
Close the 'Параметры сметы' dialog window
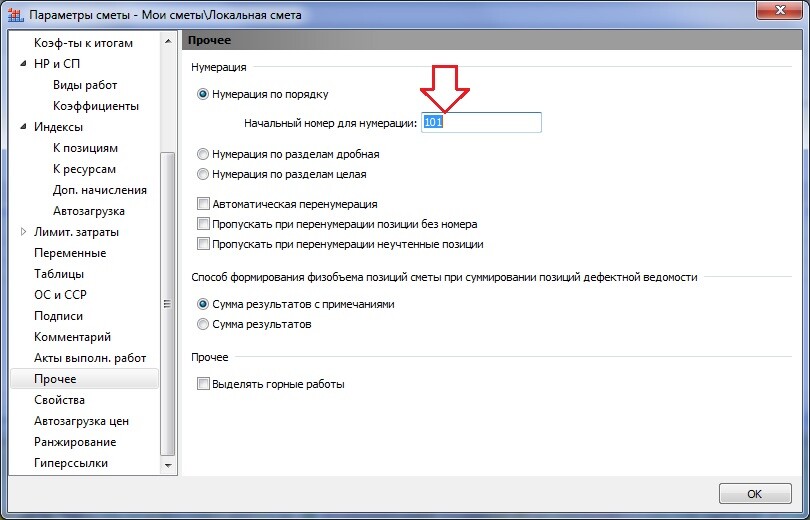pos(781,10)
